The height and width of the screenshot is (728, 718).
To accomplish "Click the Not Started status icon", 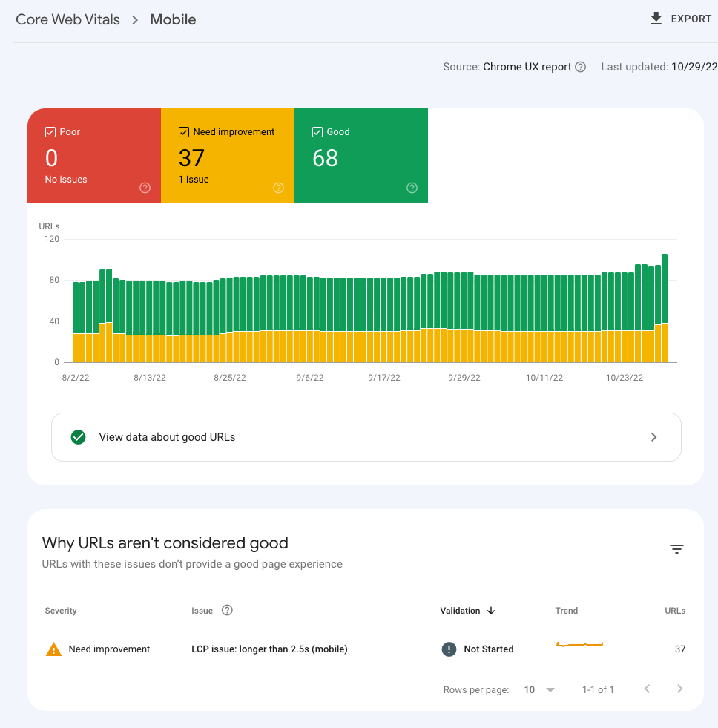I will (x=449, y=649).
